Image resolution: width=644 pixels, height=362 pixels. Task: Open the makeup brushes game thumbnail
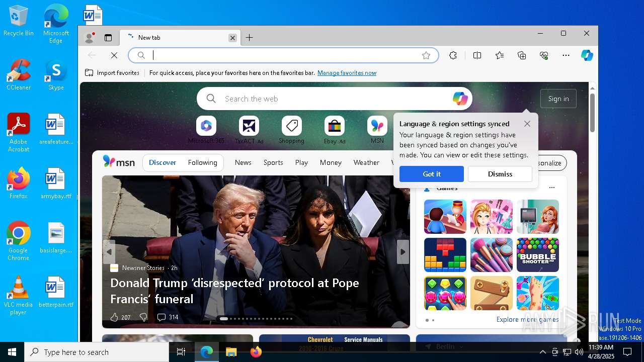pos(492,255)
